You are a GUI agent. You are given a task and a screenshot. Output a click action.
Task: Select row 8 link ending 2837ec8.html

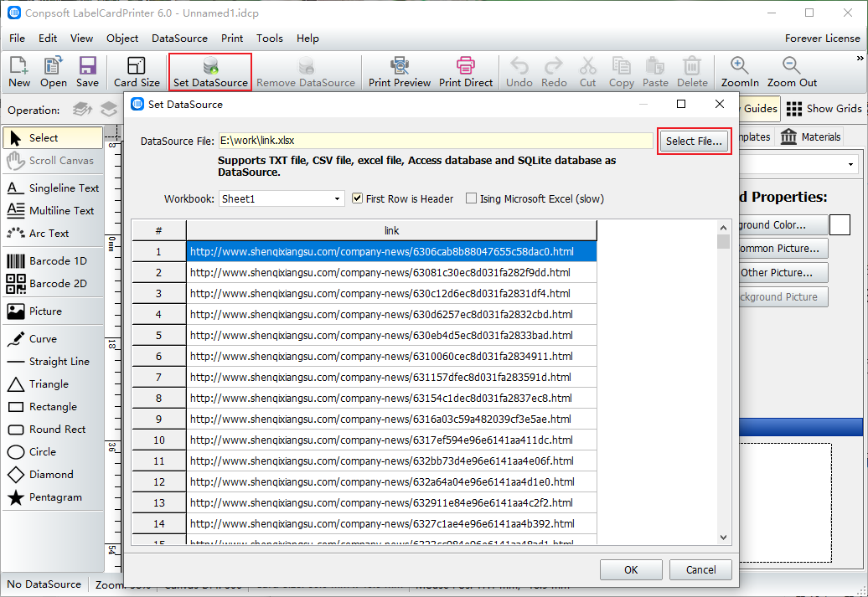click(391, 398)
